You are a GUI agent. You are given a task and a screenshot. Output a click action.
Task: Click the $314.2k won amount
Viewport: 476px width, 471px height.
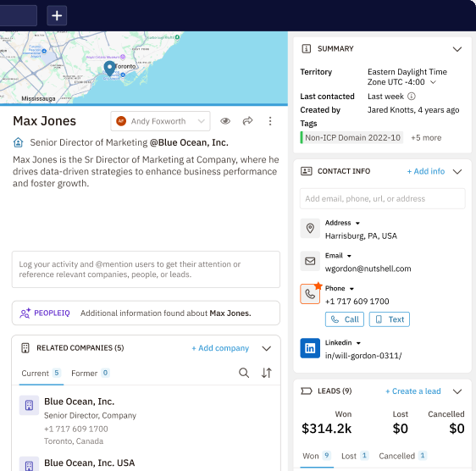pos(326,429)
